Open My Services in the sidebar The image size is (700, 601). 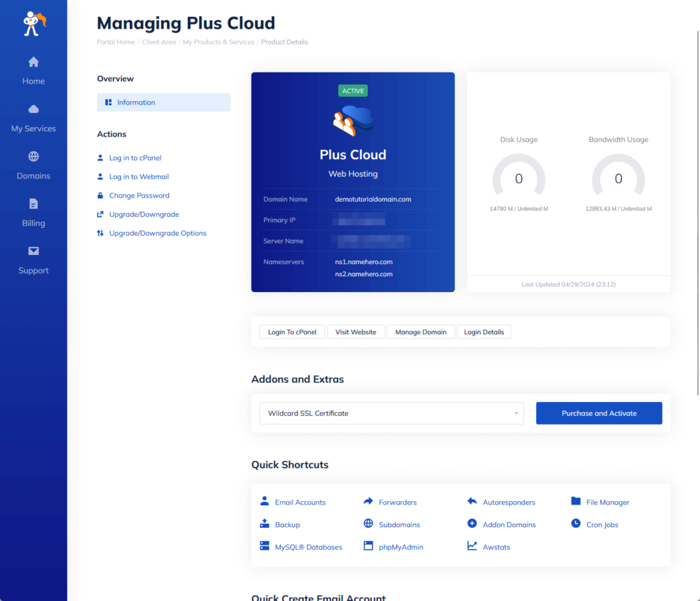(x=33, y=118)
